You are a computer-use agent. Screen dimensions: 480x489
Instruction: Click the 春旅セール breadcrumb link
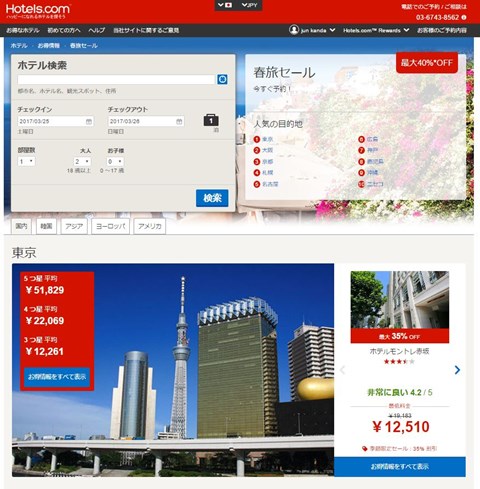(84, 46)
